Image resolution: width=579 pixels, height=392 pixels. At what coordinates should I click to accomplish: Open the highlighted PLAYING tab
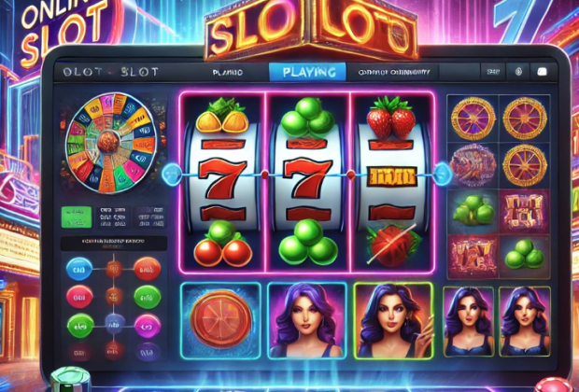pos(307,72)
